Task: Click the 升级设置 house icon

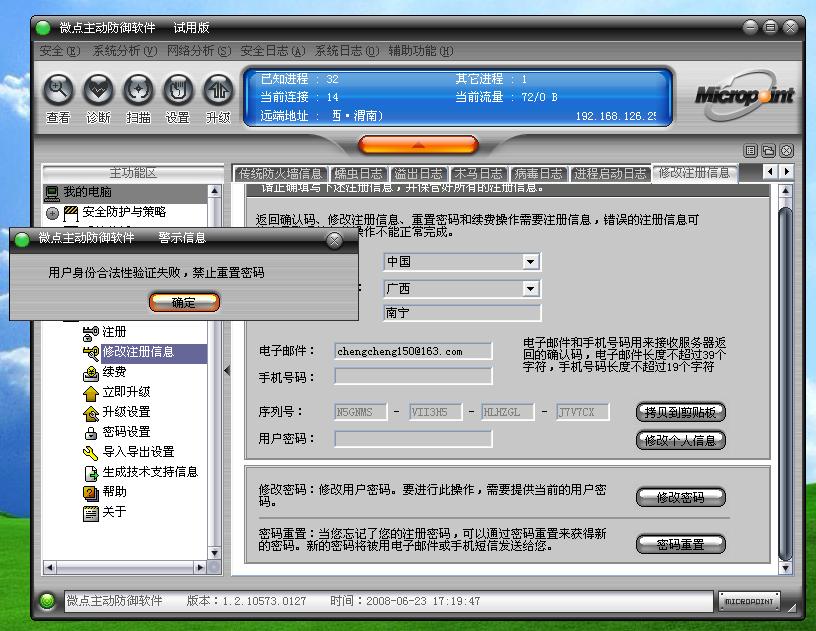Action: (91, 413)
